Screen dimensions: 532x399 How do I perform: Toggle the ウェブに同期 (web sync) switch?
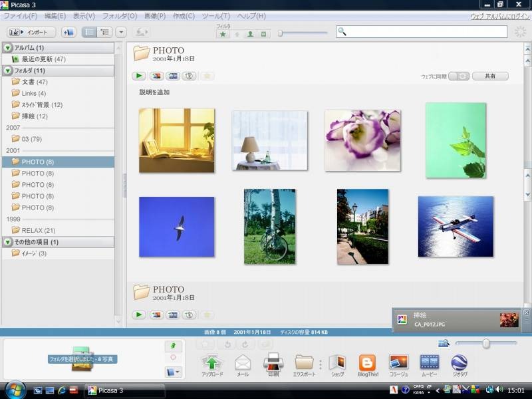tap(458, 76)
